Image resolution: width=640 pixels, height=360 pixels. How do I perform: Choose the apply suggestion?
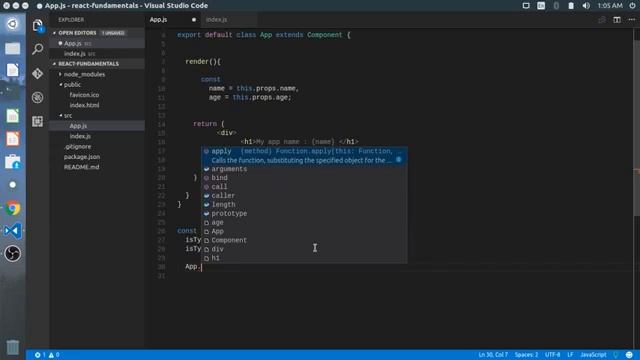[304, 156]
